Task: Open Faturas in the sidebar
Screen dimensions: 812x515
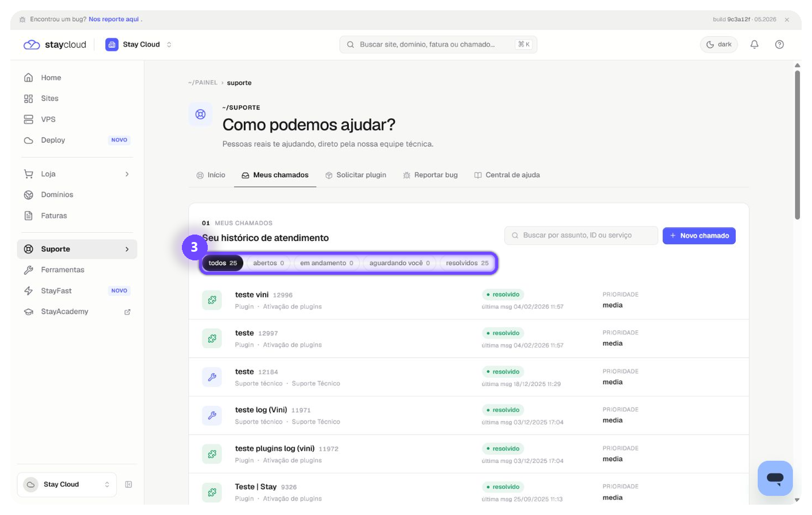Action: 77,216
